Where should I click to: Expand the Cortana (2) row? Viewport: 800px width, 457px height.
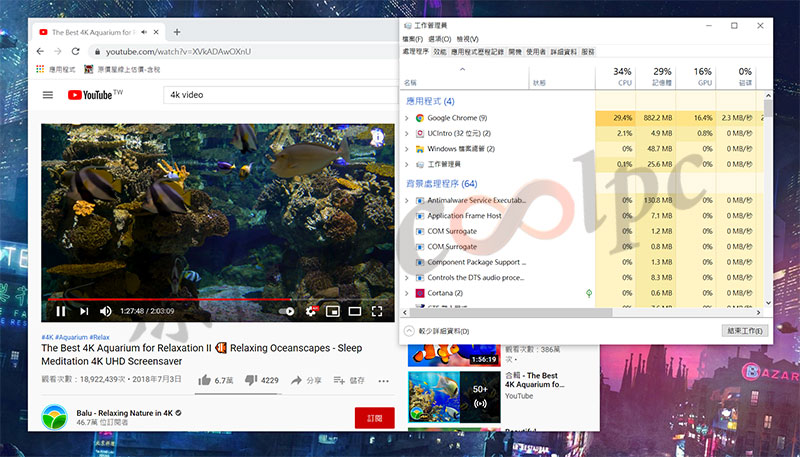pos(407,293)
